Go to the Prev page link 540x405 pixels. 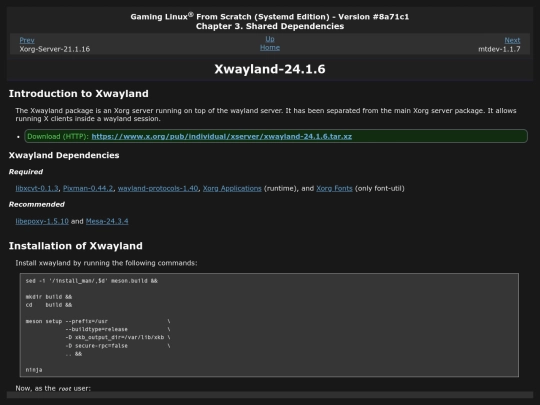tap(27, 40)
